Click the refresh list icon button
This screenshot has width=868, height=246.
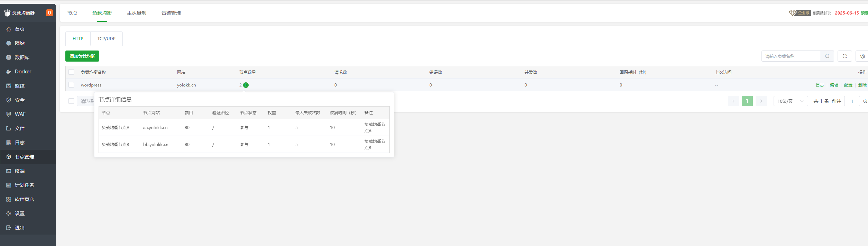coord(844,56)
